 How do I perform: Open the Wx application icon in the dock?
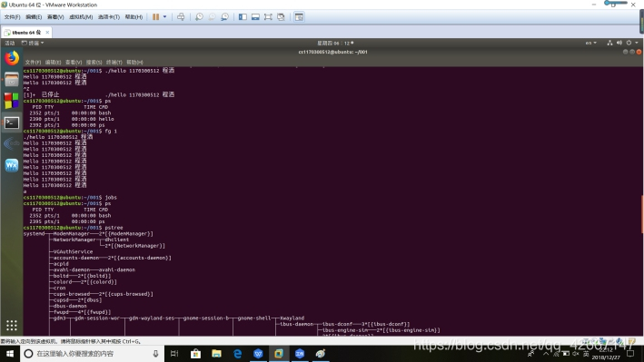pyautogui.click(x=12, y=165)
